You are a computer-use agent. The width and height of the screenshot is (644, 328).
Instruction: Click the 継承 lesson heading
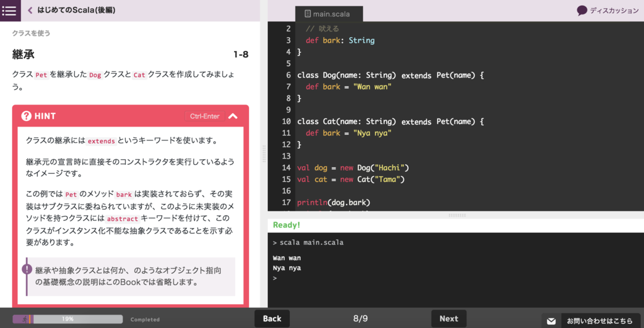(23, 54)
